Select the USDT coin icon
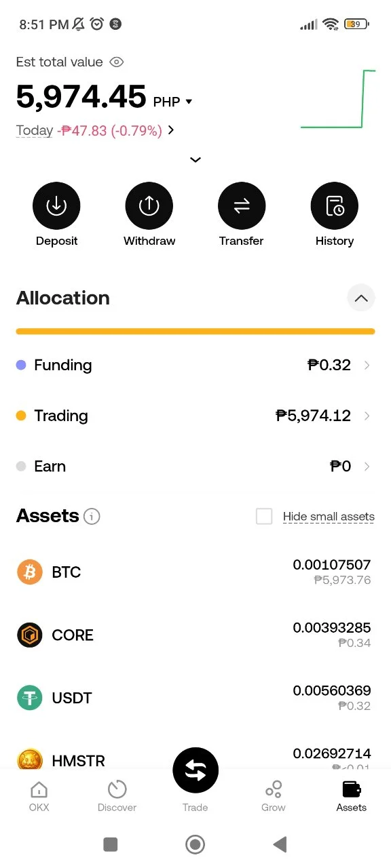The width and height of the screenshot is (391, 868). pos(29,698)
